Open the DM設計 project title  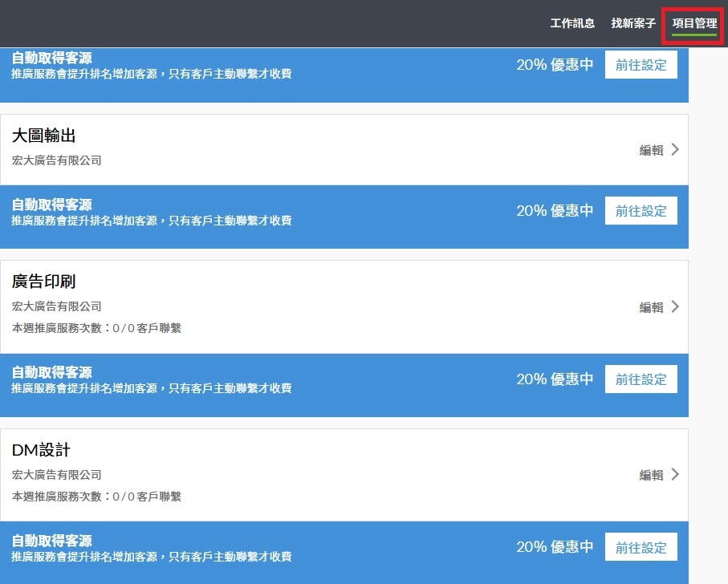pyautogui.click(x=41, y=449)
